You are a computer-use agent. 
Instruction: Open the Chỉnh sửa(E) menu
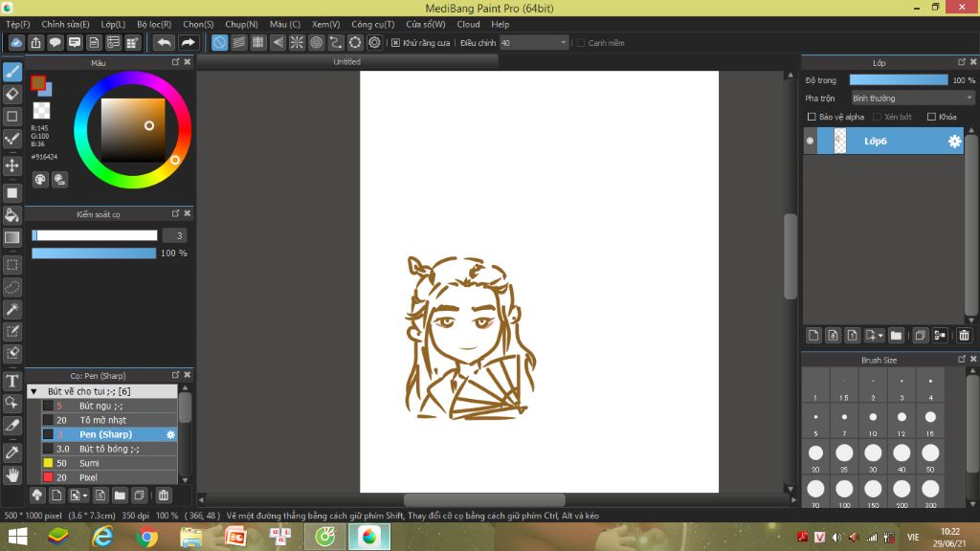click(x=65, y=24)
